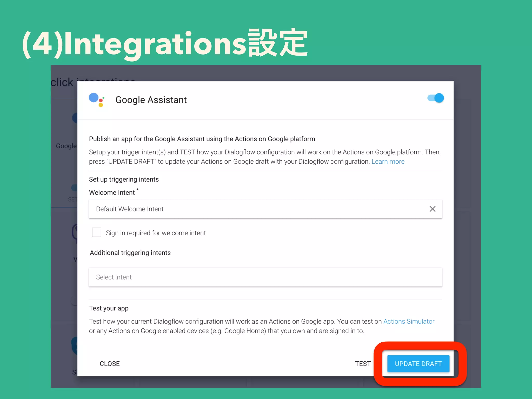Click the 'Test your app' heading
The width and height of the screenshot is (532, 399).
coord(109,308)
